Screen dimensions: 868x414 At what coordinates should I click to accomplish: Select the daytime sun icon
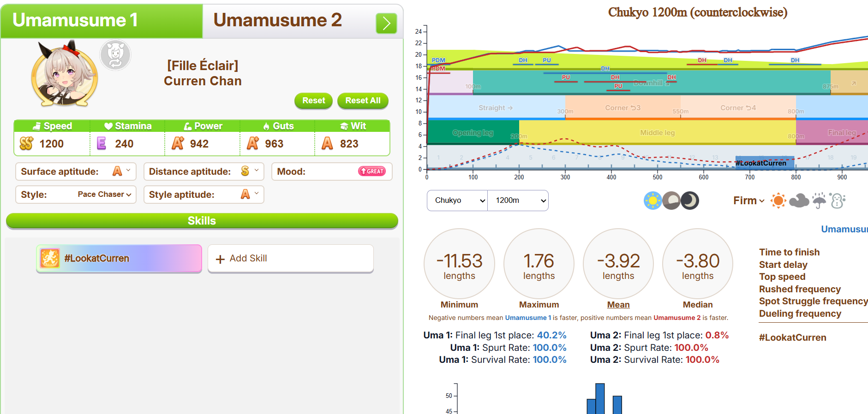click(x=652, y=201)
